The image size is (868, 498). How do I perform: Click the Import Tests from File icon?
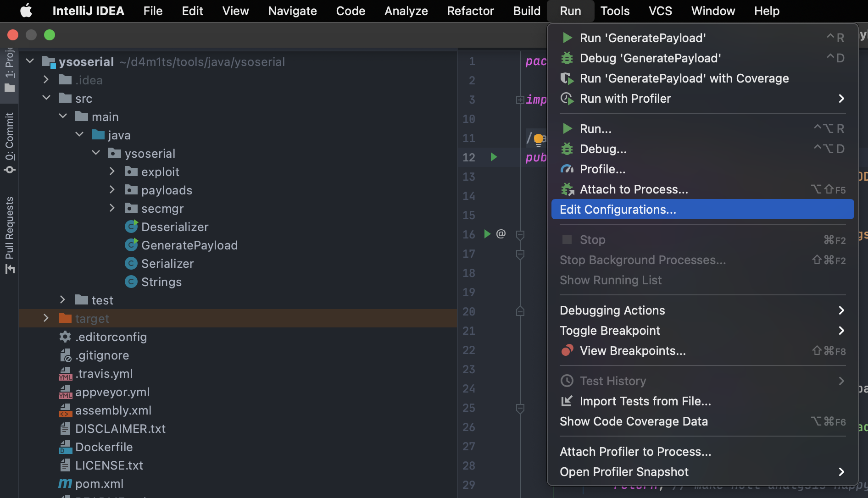(x=567, y=401)
